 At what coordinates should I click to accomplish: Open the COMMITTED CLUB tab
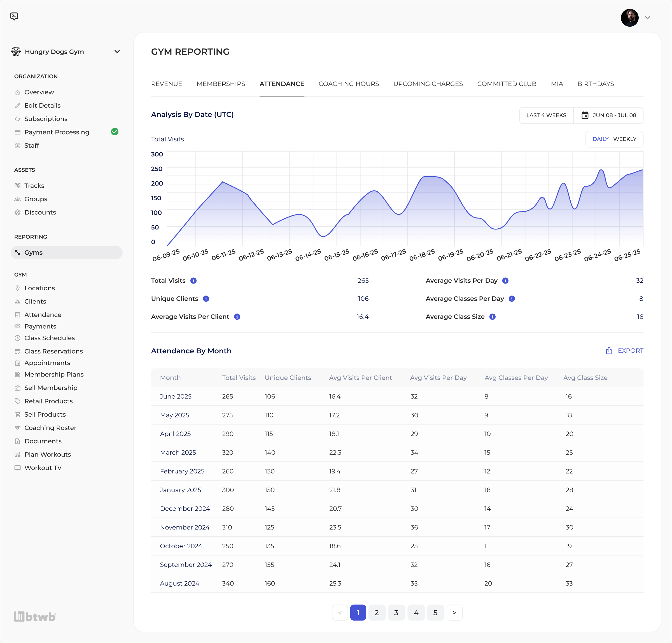pyautogui.click(x=507, y=83)
